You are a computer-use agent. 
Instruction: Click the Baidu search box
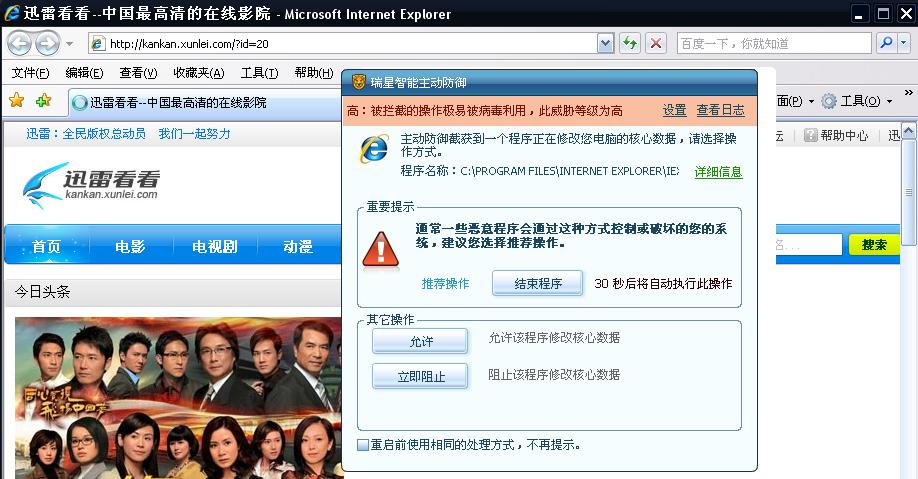point(774,43)
